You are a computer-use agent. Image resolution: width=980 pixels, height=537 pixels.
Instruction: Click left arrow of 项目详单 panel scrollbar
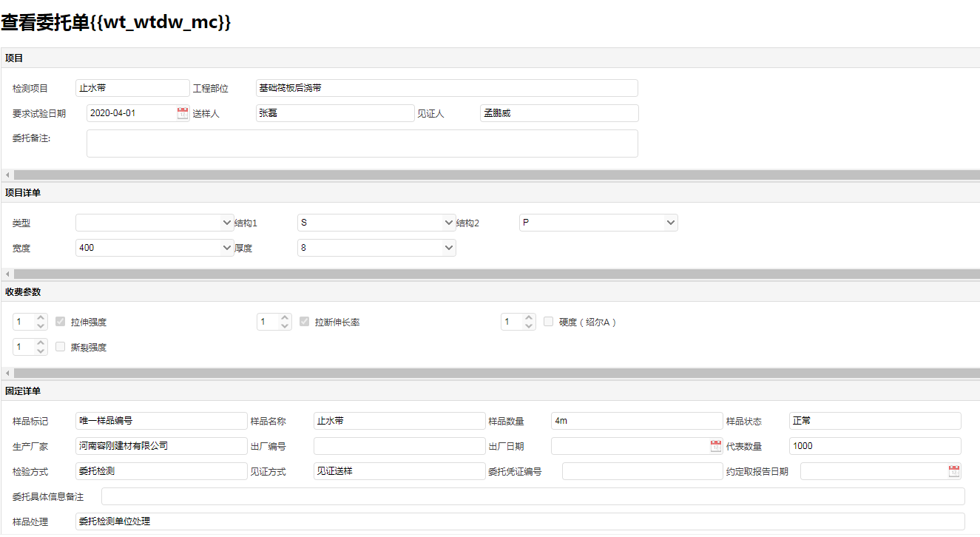pos(7,274)
